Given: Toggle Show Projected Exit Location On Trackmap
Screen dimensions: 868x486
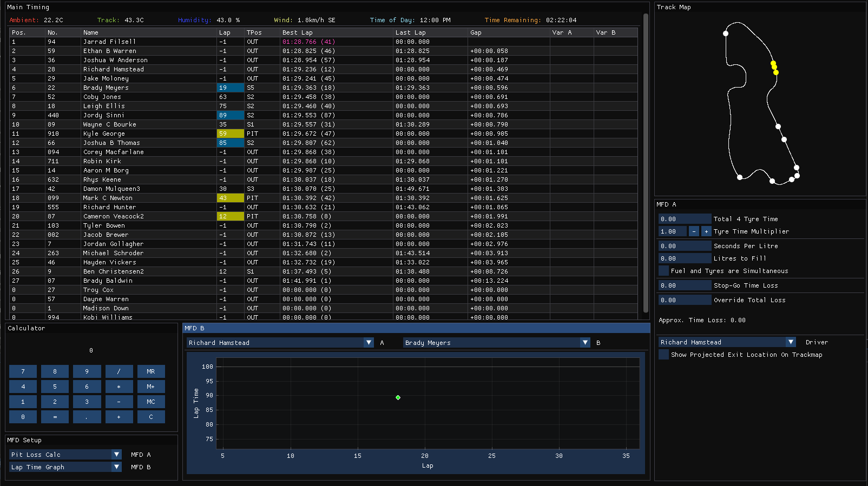Looking at the screenshot, I should point(663,355).
